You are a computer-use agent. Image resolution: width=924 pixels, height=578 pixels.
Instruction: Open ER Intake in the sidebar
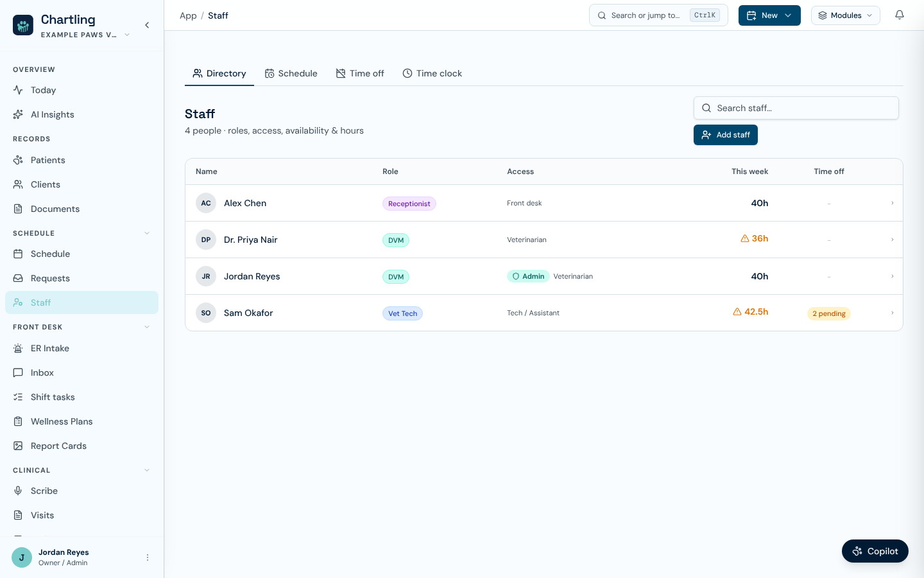point(81,348)
